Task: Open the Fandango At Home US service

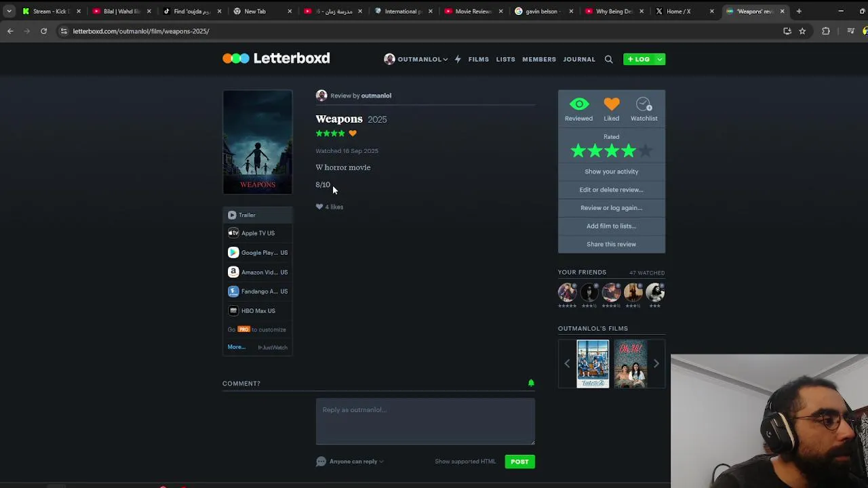Action: point(258,291)
